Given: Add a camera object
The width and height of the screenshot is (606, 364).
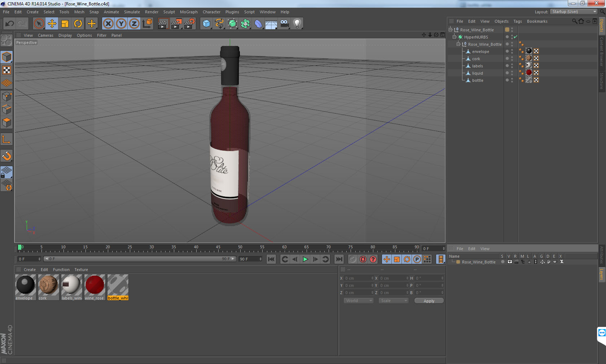Looking at the screenshot, I should (285, 24).
